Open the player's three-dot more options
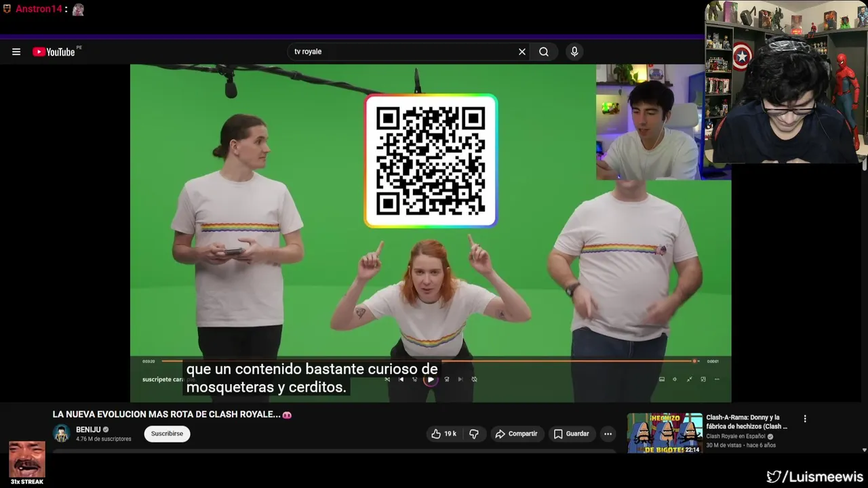868x488 pixels. [717, 379]
